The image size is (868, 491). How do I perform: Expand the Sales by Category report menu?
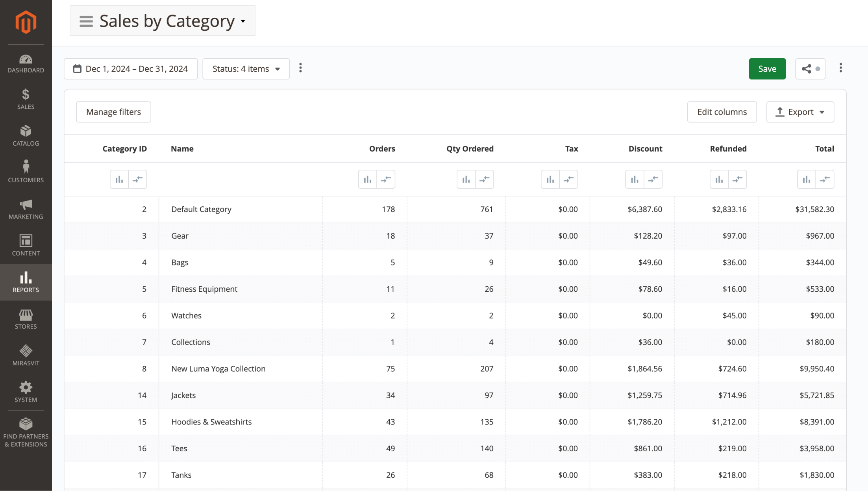click(x=162, y=20)
